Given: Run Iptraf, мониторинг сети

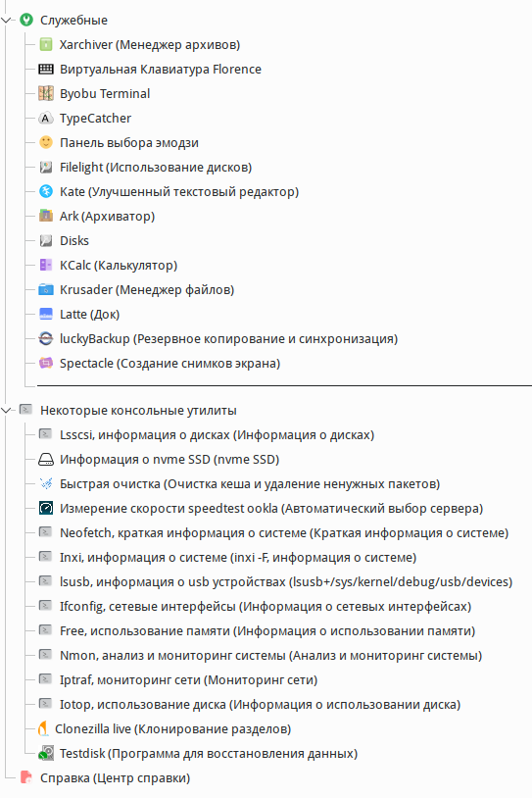Looking at the screenshot, I should pyautogui.click(x=188, y=680).
